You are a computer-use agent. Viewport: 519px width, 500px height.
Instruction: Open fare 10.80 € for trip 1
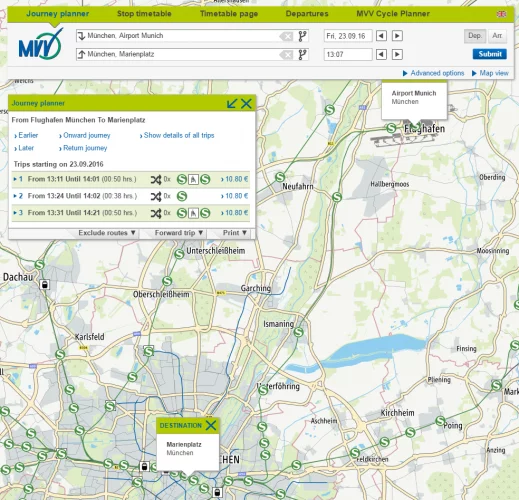pos(235,179)
